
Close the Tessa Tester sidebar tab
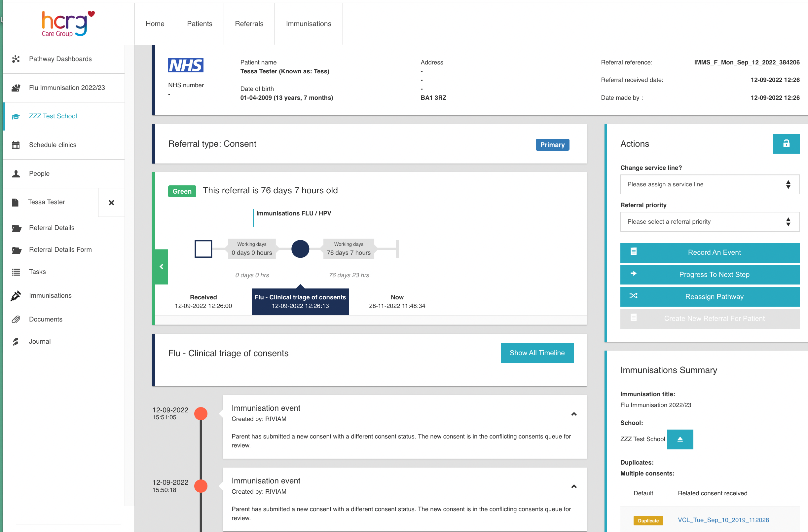[111, 203]
